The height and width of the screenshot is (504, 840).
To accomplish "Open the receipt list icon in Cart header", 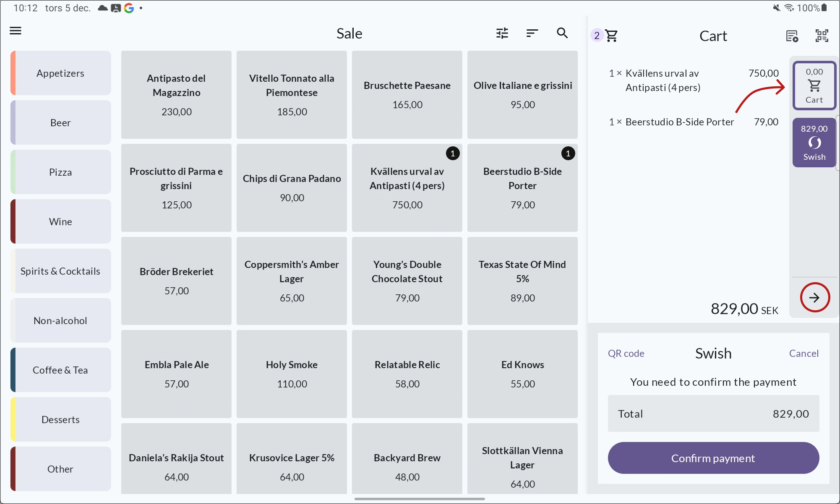I will tap(792, 36).
